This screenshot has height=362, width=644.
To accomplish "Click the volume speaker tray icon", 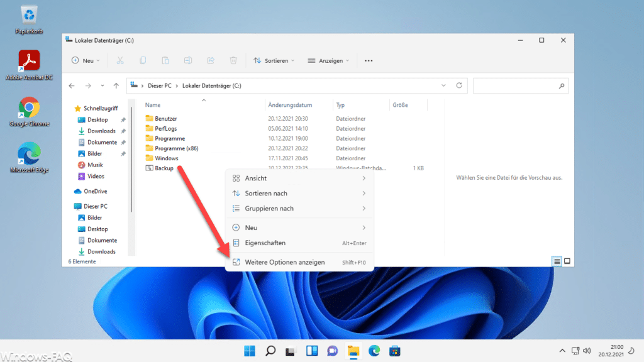I will pos(587,351).
